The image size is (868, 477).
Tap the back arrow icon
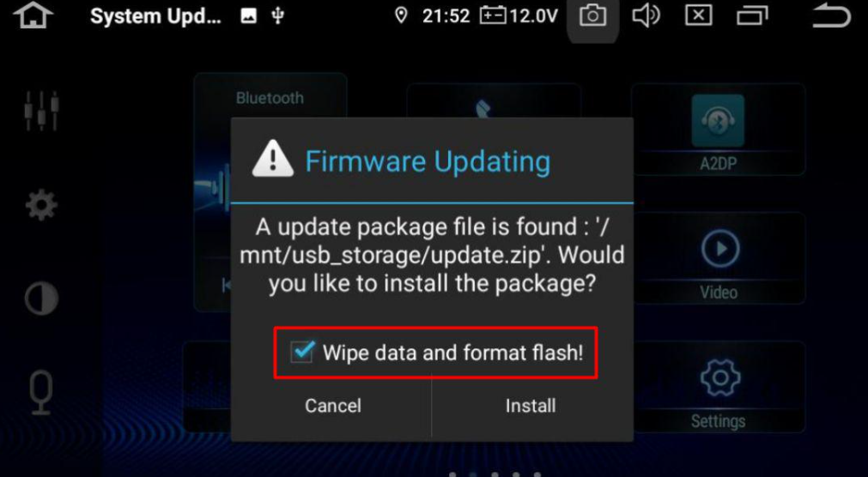[x=831, y=16]
